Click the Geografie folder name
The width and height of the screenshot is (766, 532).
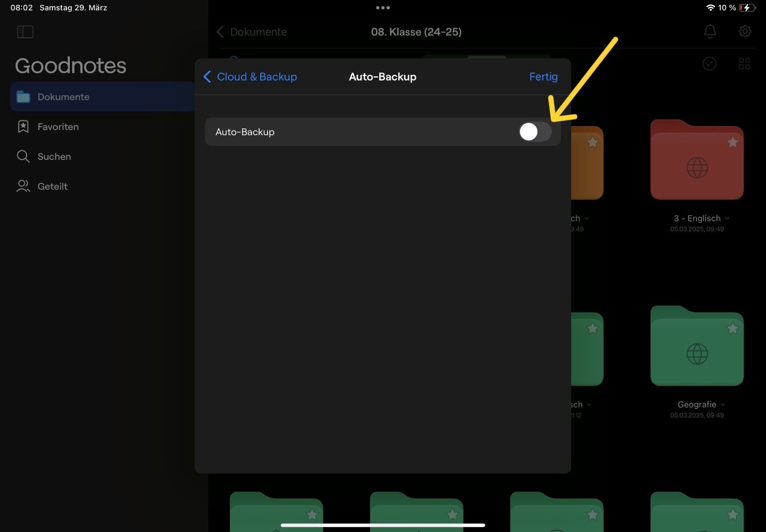[x=697, y=405]
